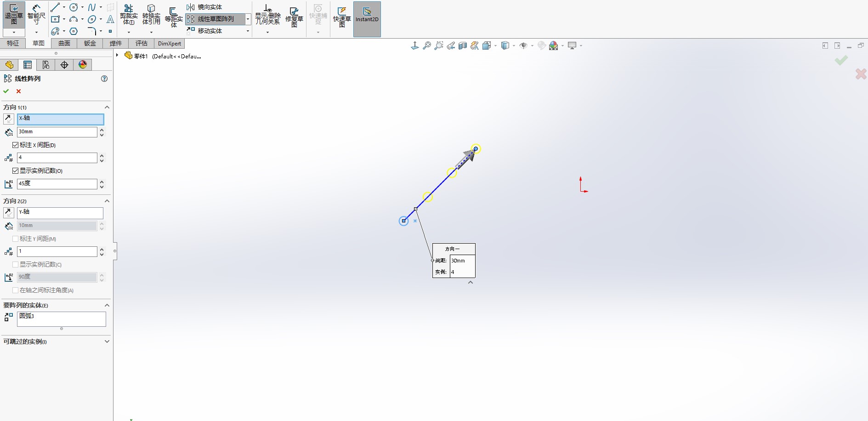Toggle 标注 Y 间距(M) checkbox
This screenshot has height=421, width=868.
16,239
